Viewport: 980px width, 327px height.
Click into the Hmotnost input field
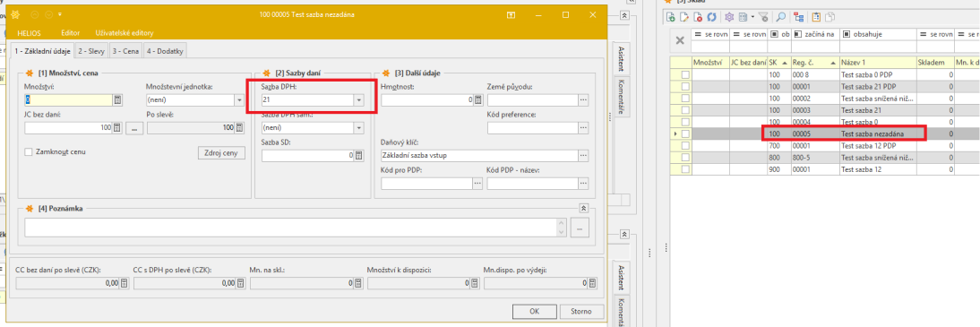tap(426, 99)
